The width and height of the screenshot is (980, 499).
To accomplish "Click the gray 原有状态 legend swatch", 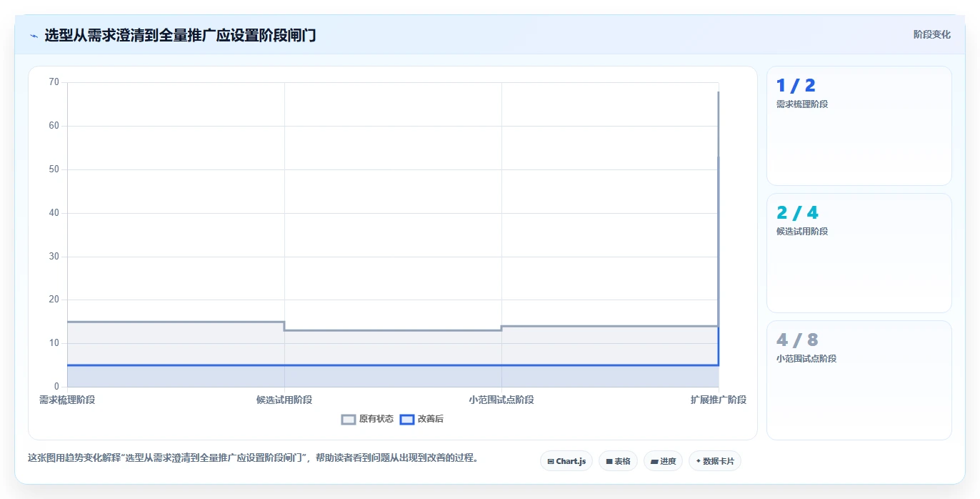I will [349, 420].
